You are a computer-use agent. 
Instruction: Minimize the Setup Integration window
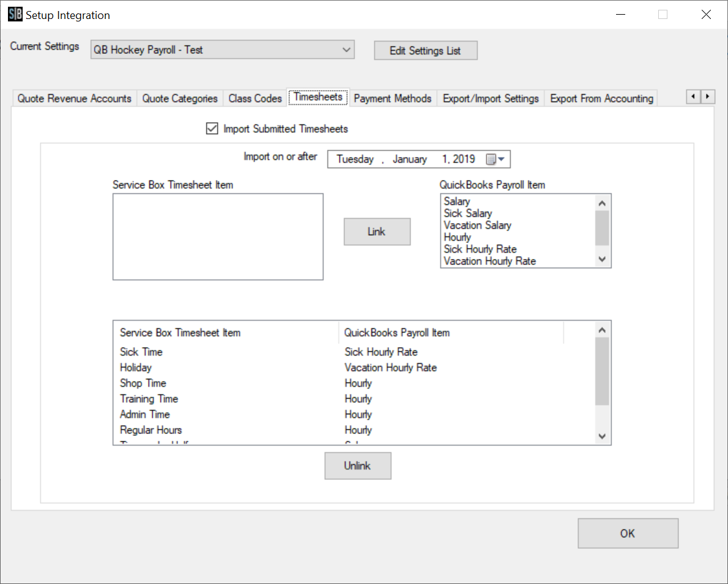(620, 15)
